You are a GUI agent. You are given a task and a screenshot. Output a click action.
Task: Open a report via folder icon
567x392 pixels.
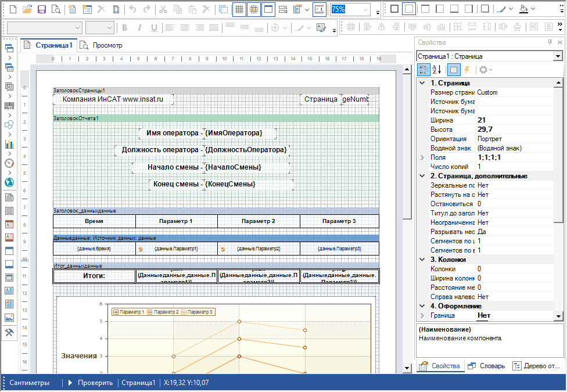click(27, 9)
